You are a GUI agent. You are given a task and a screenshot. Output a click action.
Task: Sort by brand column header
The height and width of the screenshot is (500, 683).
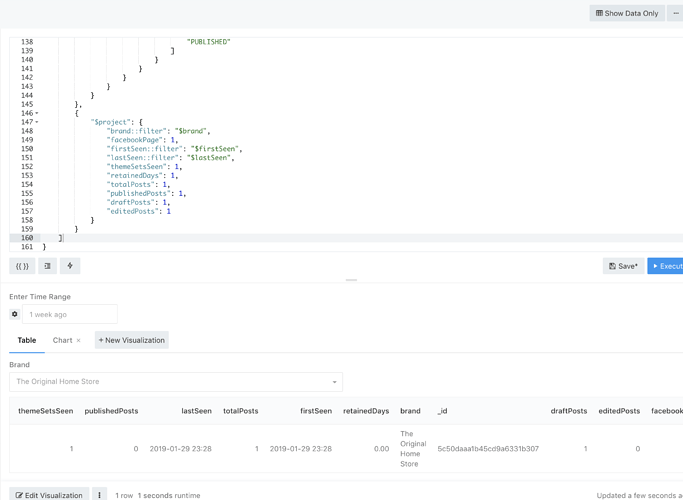point(410,411)
